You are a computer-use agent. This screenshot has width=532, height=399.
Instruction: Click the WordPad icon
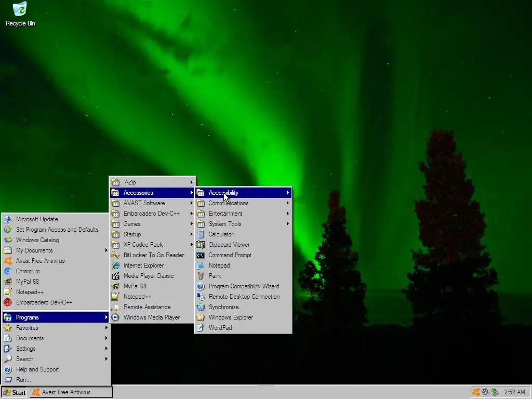[x=201, y=328]
